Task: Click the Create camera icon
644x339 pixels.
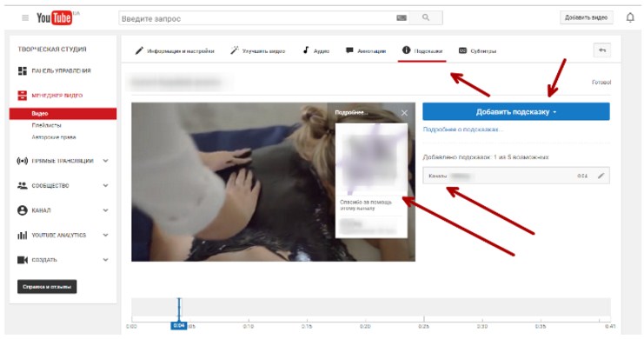Action: click(23, 260)
